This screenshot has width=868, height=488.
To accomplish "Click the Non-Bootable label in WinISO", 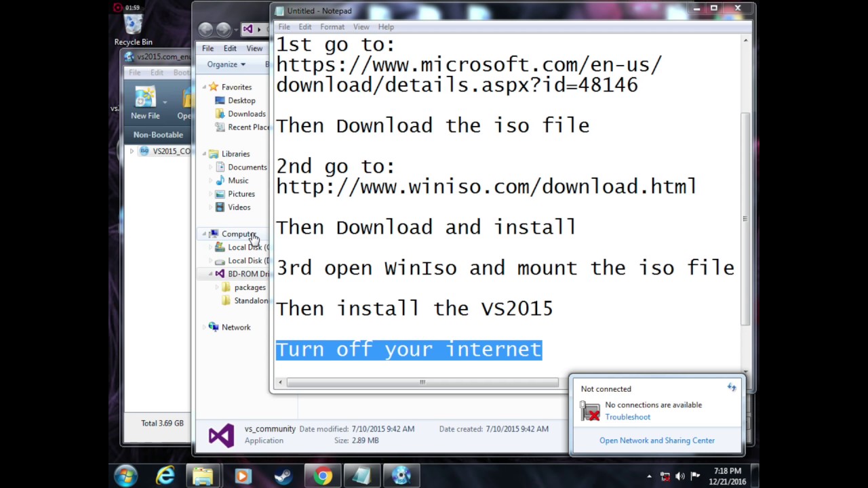I will 158,135.
